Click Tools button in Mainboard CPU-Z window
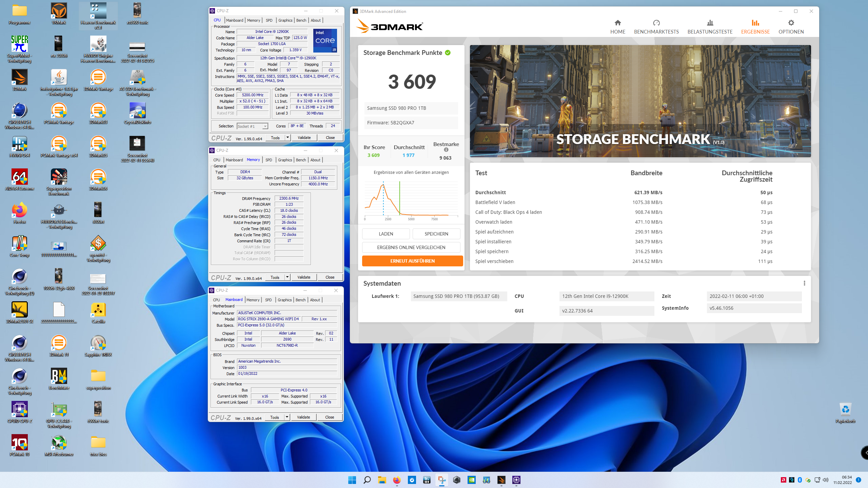 (x=275, y=417)
